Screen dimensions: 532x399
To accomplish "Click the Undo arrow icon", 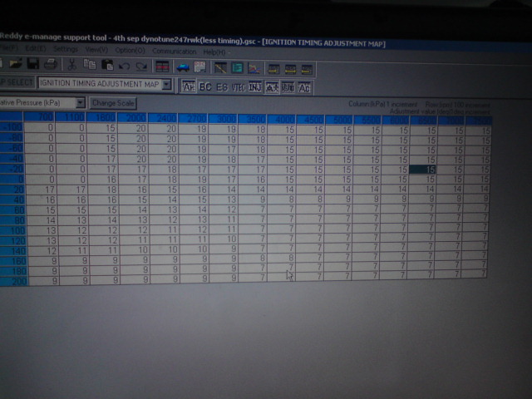I will (125, 66).
